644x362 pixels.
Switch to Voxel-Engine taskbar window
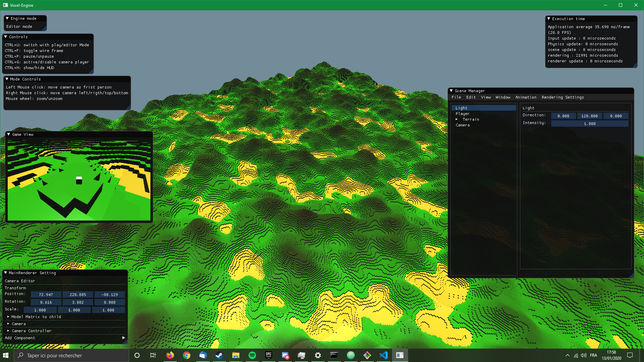400,355
